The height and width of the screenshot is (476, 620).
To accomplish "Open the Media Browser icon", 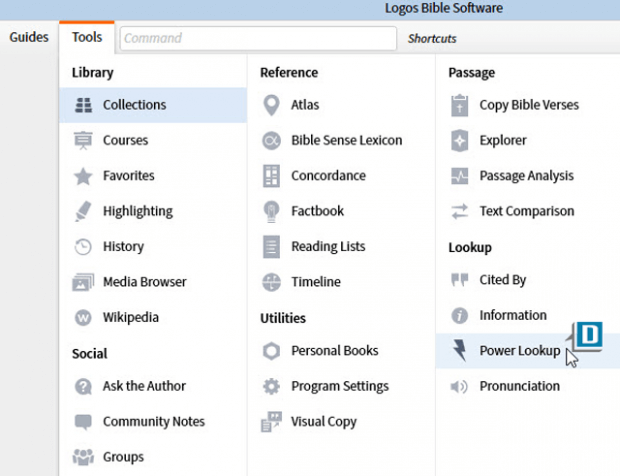I will pyautogui.click(x=84, y=282).
